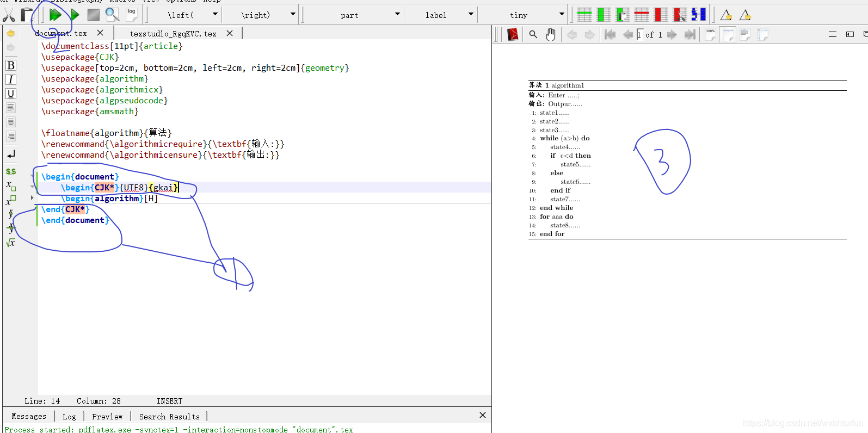Click the Build & View double-arrow icon
The image size is (868, 433).
[x=56, y=15]
